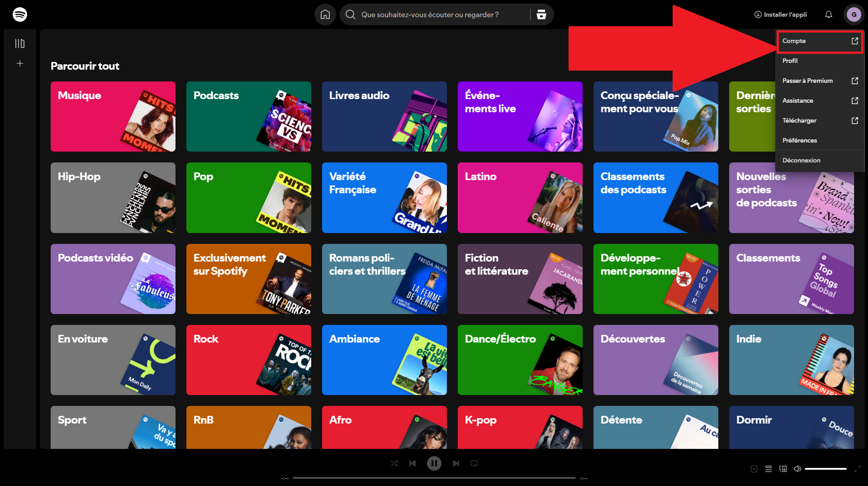Open the Découvertes card

(x=656, y=360)
